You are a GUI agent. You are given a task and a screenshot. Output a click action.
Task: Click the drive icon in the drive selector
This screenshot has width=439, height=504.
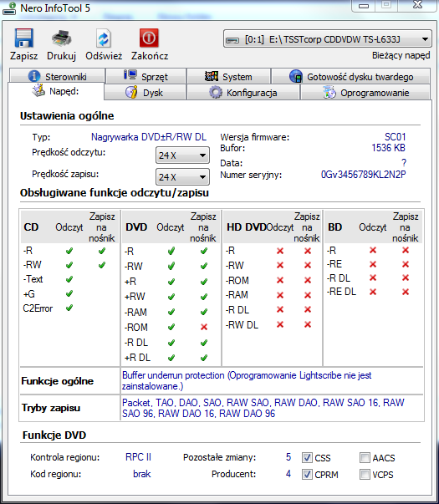tap(232, 39)
